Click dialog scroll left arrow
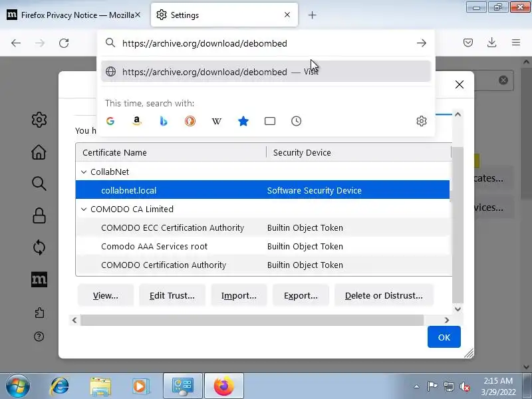The width and height of the screenshot is (532, 399). click(74, 320)
